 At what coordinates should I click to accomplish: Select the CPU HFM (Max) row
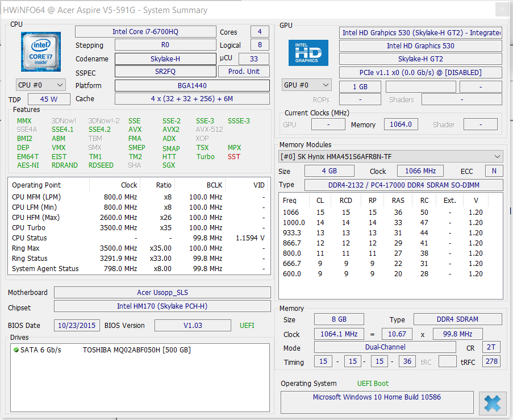tap(139, 218)
